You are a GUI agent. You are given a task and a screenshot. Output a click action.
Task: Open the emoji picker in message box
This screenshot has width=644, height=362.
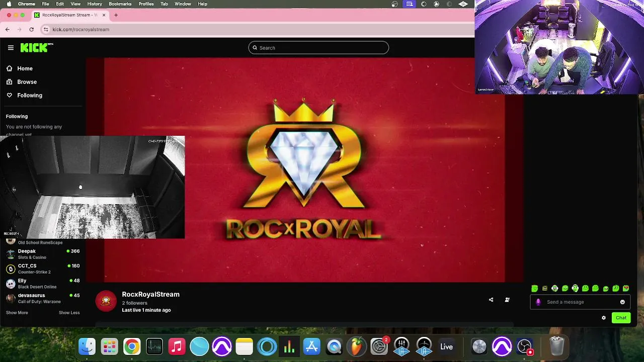pos(622,302)
